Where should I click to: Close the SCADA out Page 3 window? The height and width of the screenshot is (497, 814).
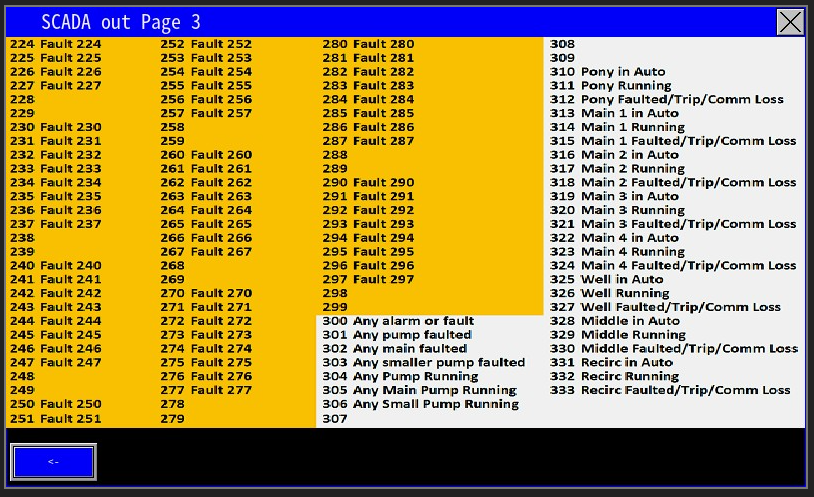coord(790,22)
